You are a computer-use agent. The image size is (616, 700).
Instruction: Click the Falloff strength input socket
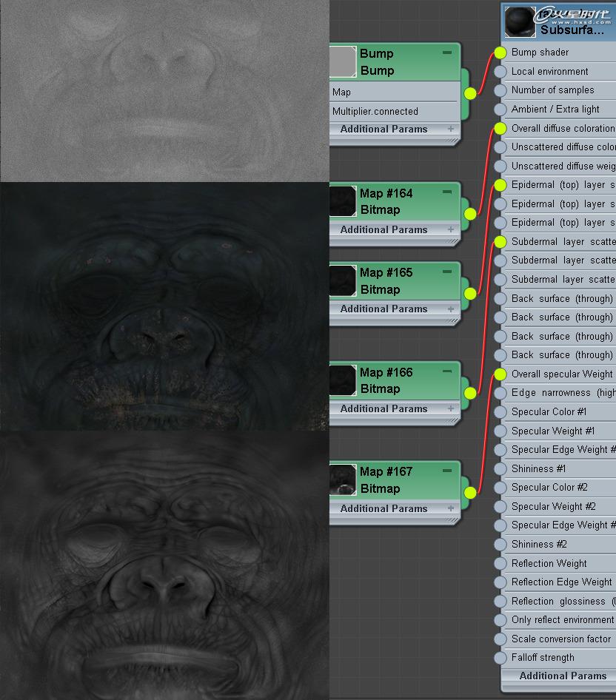500,658
